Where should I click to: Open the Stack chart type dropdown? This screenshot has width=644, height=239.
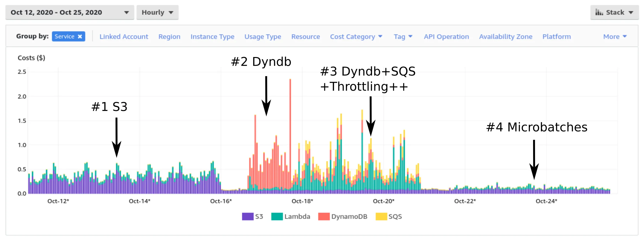[x=614, y=13]
